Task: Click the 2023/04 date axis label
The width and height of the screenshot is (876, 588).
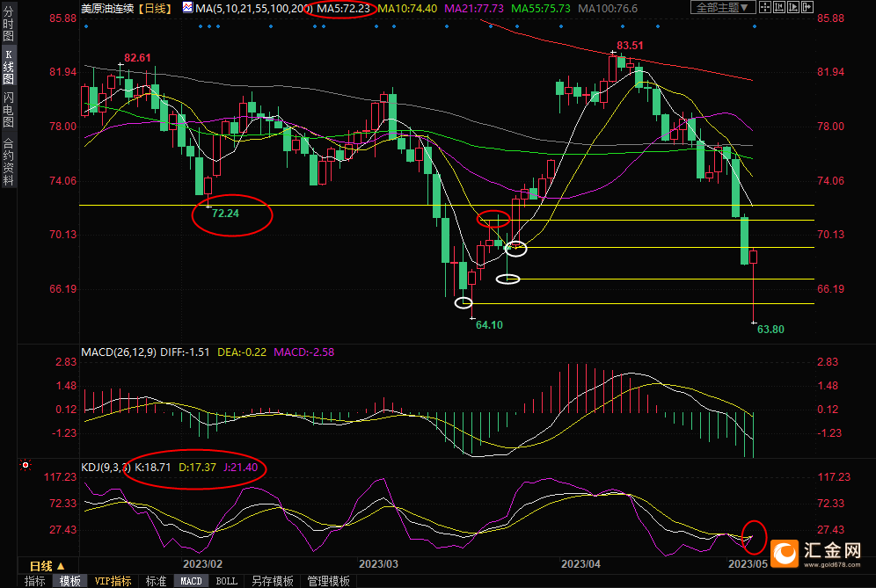Action: [580, 564]
